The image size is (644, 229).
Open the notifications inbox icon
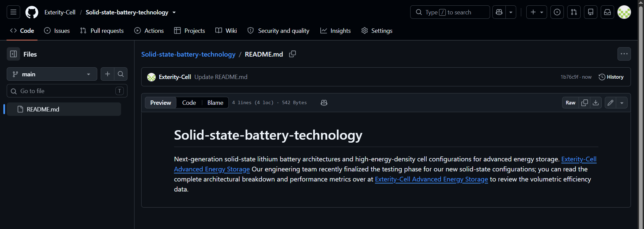[x=607, y=12]
